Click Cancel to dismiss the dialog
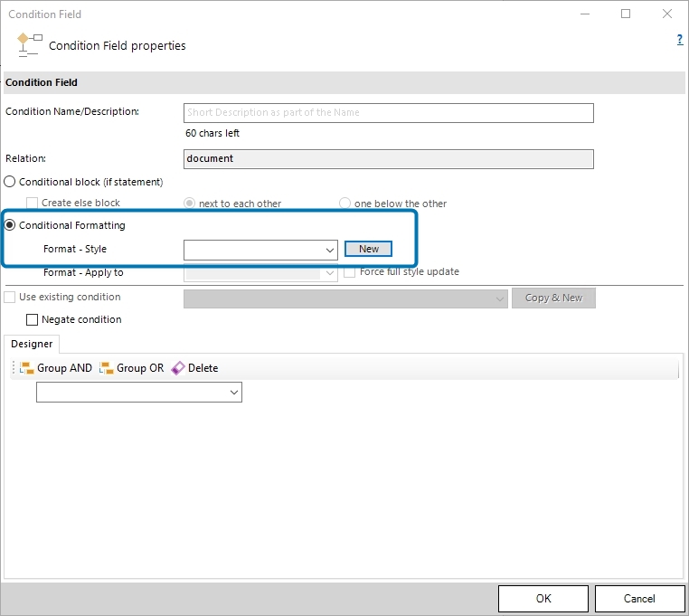The height and width of the screenshot is (616, 689). [x=639, y=599]
